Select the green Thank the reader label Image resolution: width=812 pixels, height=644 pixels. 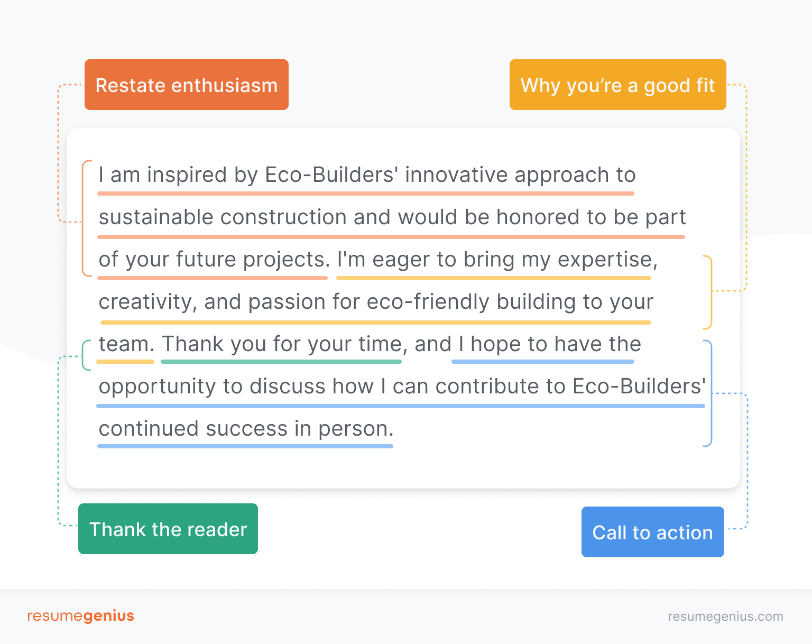168,529
